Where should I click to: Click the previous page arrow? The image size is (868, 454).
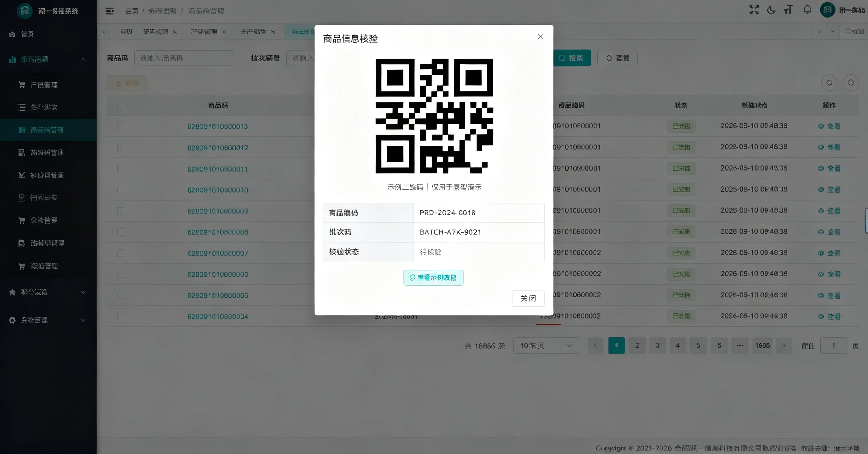[596, 346]
